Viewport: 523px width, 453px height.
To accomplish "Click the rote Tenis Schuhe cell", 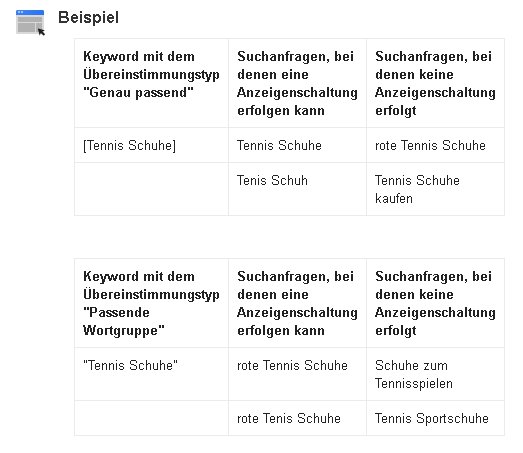I will 298,418.
